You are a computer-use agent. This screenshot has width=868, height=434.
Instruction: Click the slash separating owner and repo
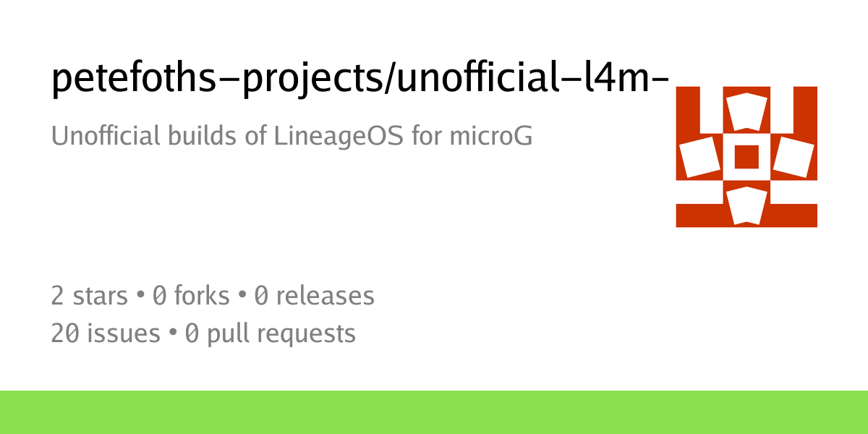[x=393, y=80]
